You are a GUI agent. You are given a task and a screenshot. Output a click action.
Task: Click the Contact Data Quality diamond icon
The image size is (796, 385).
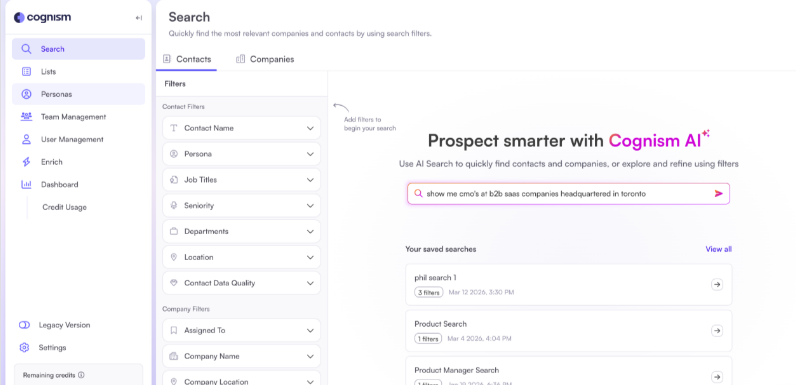pyautogui.click(x=174, y=283)
